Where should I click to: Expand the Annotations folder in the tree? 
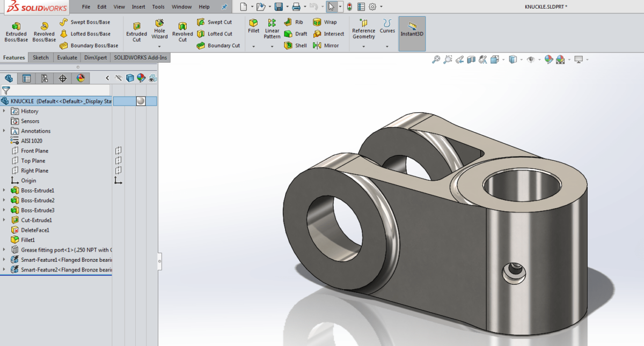pyautogui.click(x=5, y=130)
